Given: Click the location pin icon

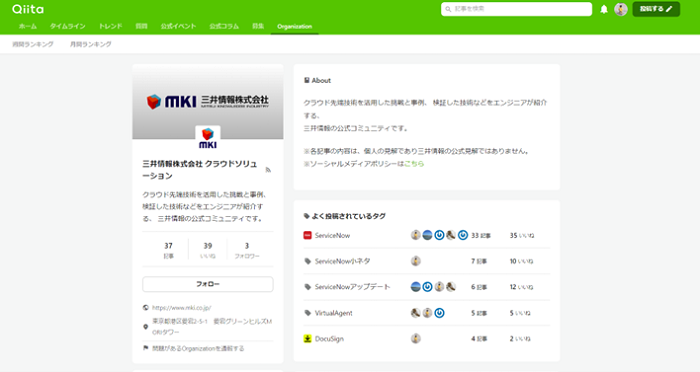Looking at the screenshot, I should click(x=146, y=327).
